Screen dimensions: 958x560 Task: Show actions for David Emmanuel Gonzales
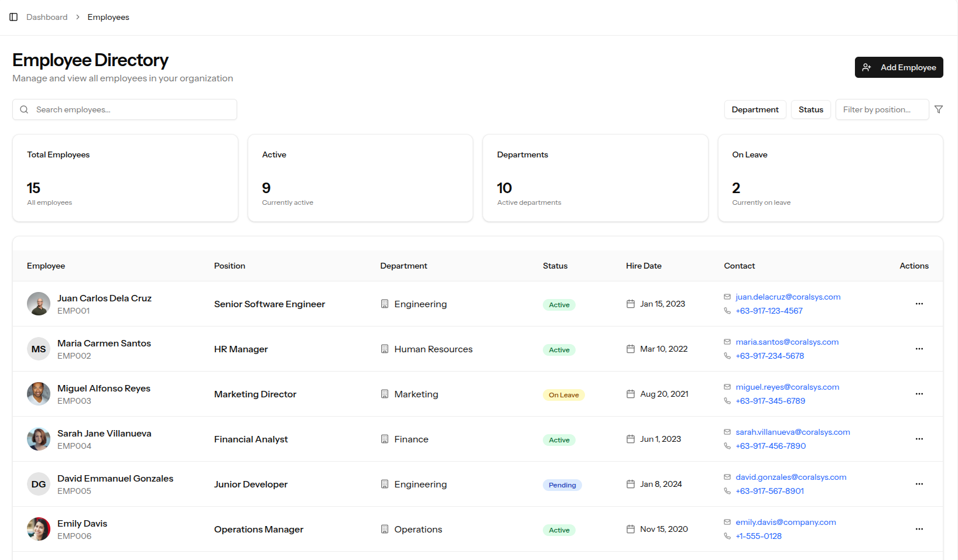point(919,484)
